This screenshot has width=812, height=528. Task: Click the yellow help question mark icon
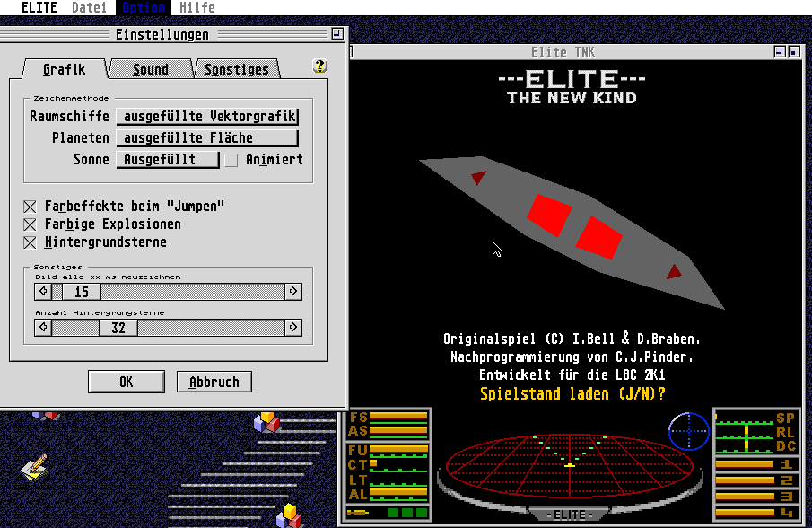[x=319, y=66]
